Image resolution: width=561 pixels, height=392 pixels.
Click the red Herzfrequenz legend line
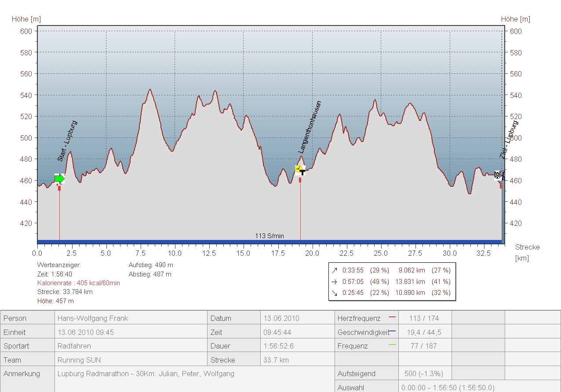point(392,316)
